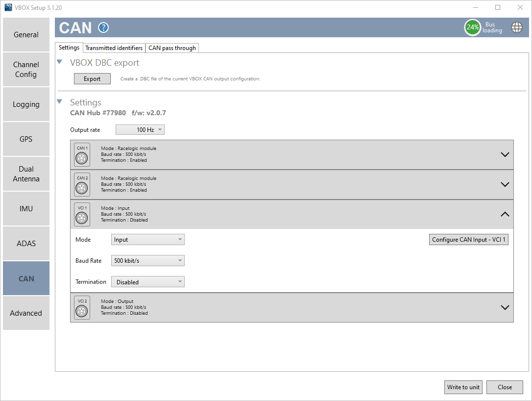Viewport: 532px width, 401px height.
Task: Click the Close button at the bottom
Action: [x=505, y=387]
